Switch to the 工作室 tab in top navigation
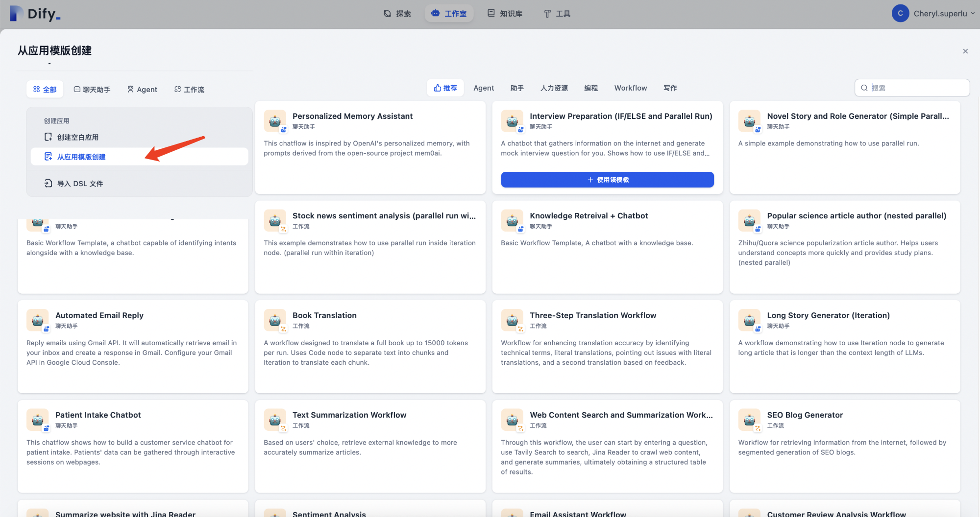Viewport: 980px width, 517px height. pos(449,13)
